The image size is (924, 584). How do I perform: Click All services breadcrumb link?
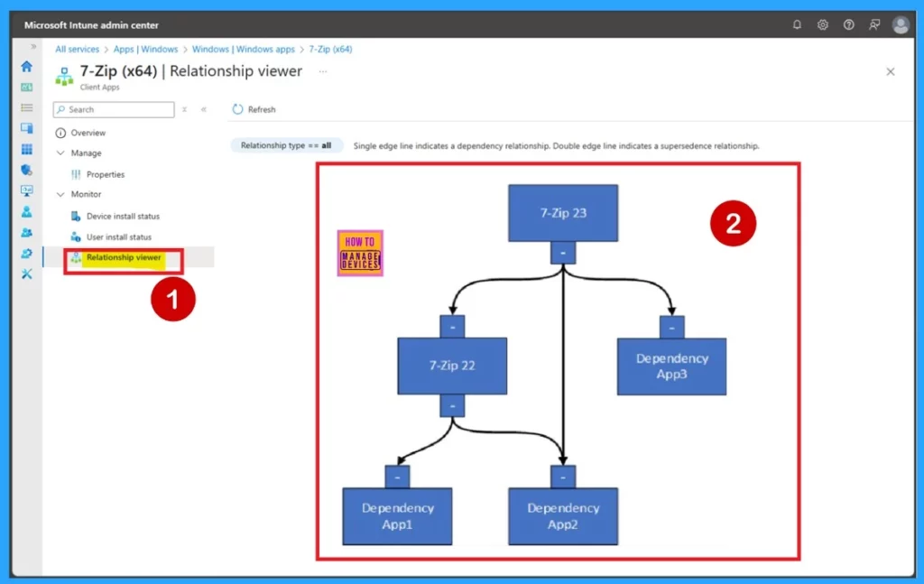78,49
